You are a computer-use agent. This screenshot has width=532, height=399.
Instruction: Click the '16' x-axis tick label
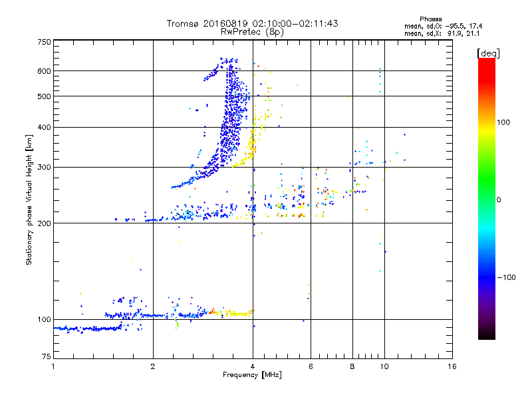pyautogui.click(x=452, y=366)
